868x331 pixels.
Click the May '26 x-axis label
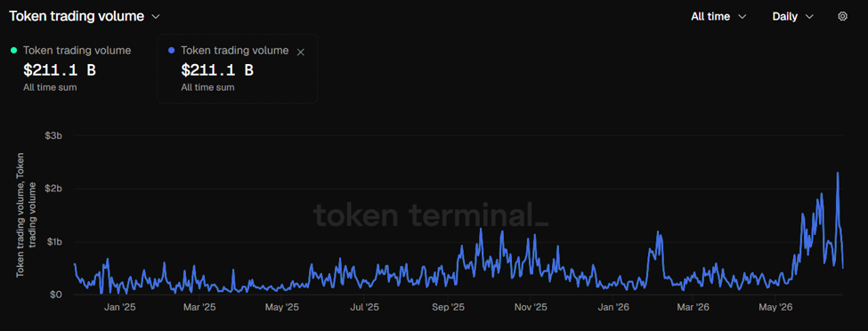coord(775,307)
